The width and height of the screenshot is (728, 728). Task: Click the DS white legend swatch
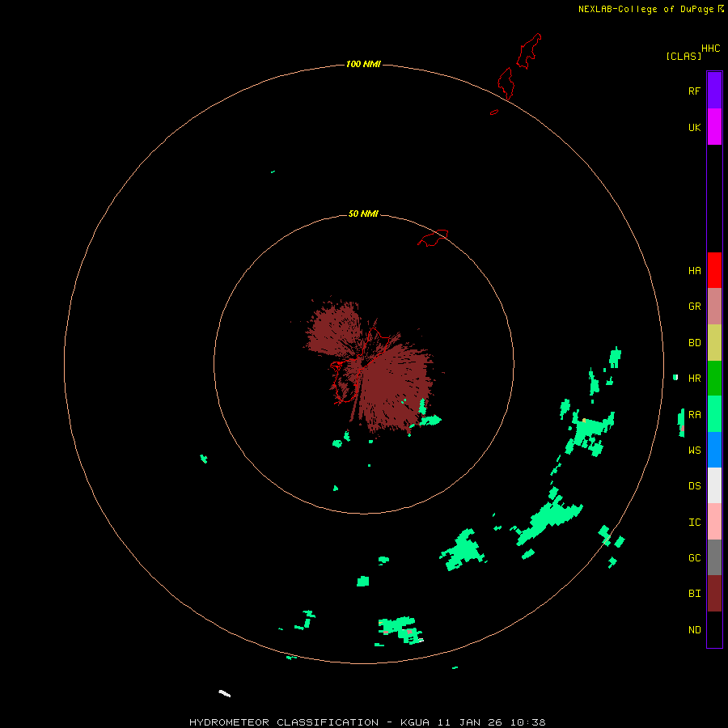pyautogui.click(x=714, y=485)
